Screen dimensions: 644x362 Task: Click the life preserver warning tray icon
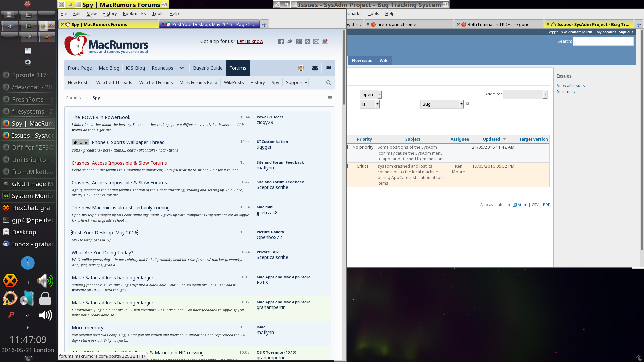point(10,298)
